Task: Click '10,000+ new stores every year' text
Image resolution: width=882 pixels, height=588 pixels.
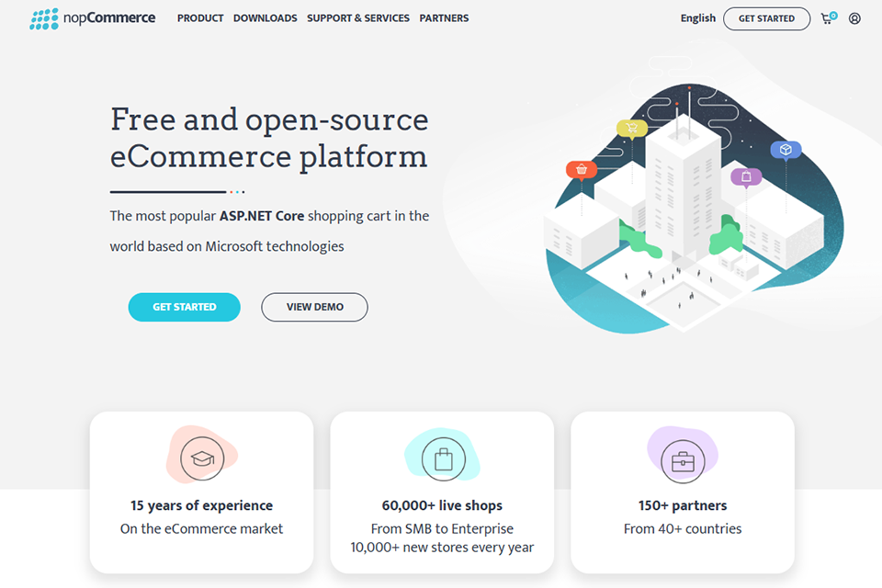Action: pos(442,548)
